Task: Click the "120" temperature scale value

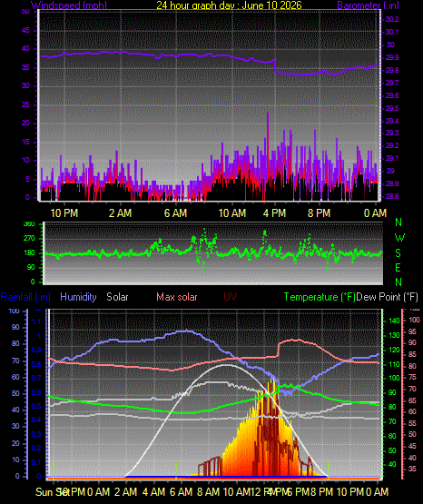Action: (394, 350)
